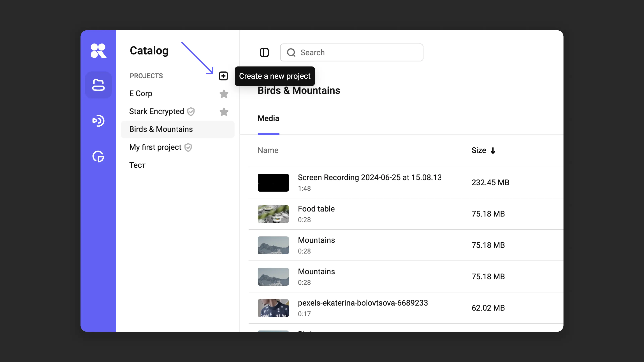The width and height of the screenshot is (644, 362).
Task: Click the magnifier icon in the search box
Action: tap(291, 52)
